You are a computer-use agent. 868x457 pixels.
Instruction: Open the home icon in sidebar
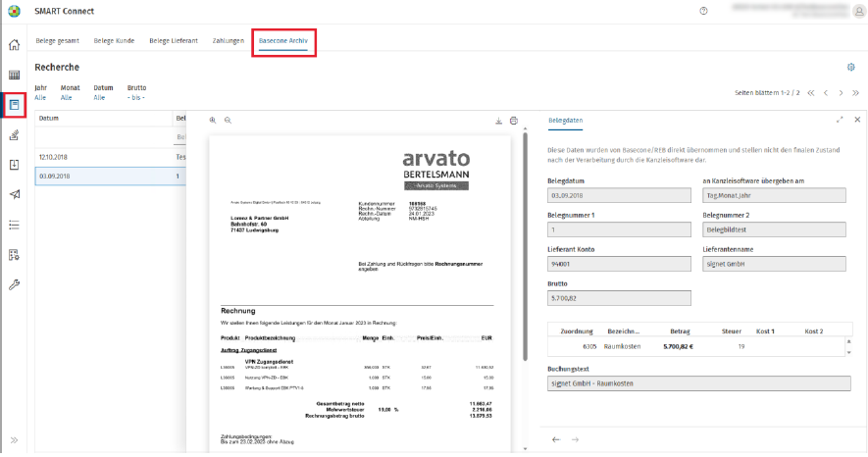tap(15, 45)
